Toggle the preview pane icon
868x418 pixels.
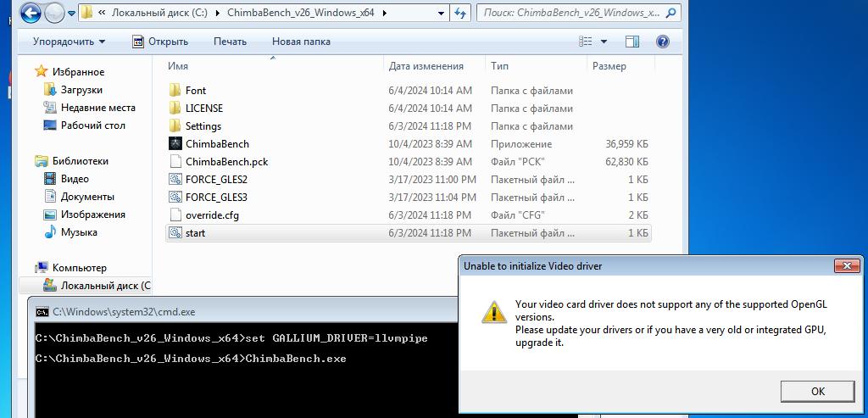point(632,42)
